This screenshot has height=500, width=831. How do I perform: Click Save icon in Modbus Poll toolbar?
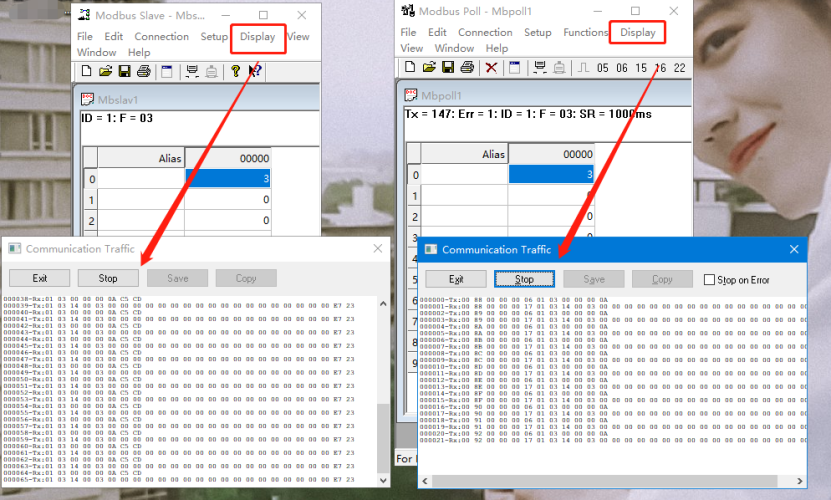click(447, 67)
